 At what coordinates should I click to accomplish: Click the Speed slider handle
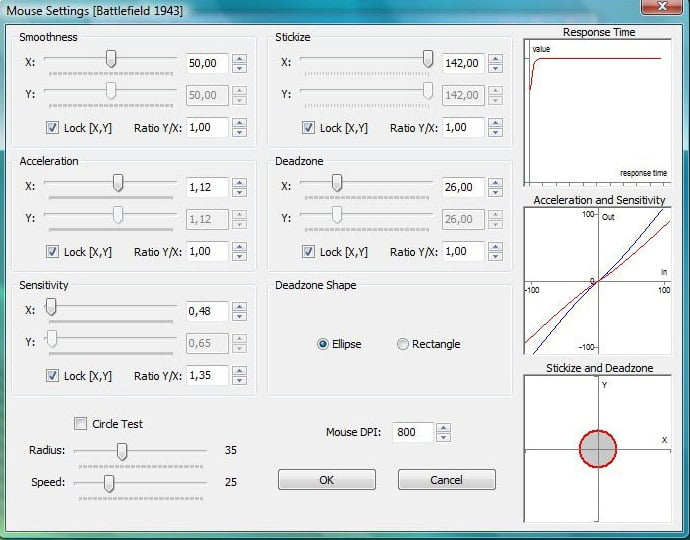pyautogui.click(x=109, y=483)
